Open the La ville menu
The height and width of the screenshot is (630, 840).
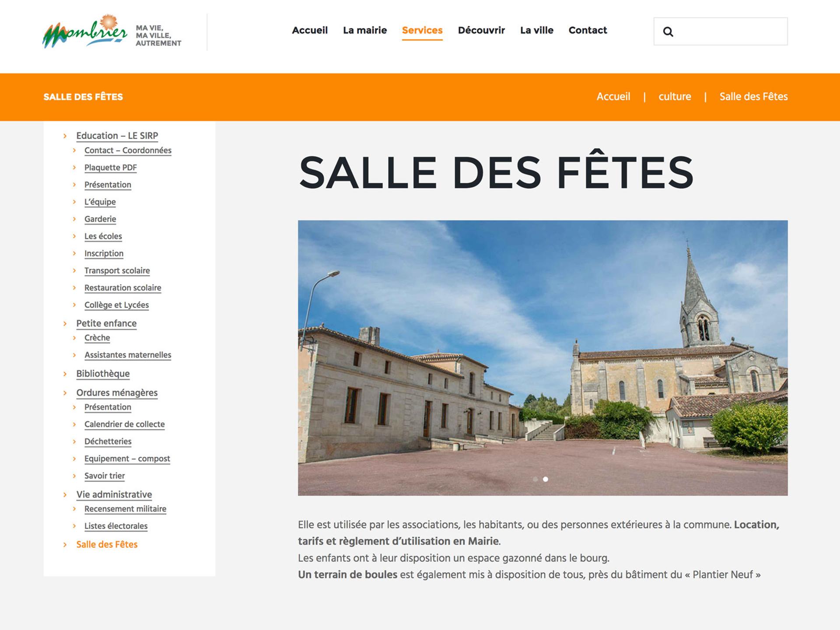pyautogui.click(x=537, y=30)
